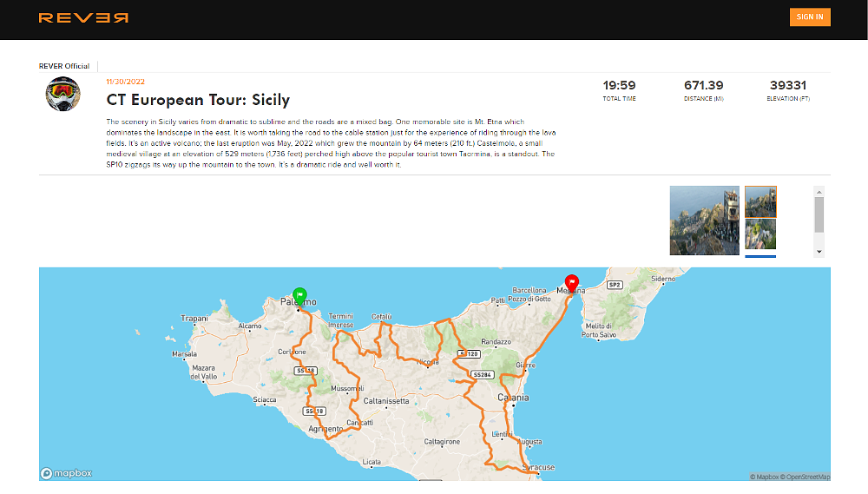The image size is (868, 494).
Task: Click the Licata label on map
Action: (372, 462)
